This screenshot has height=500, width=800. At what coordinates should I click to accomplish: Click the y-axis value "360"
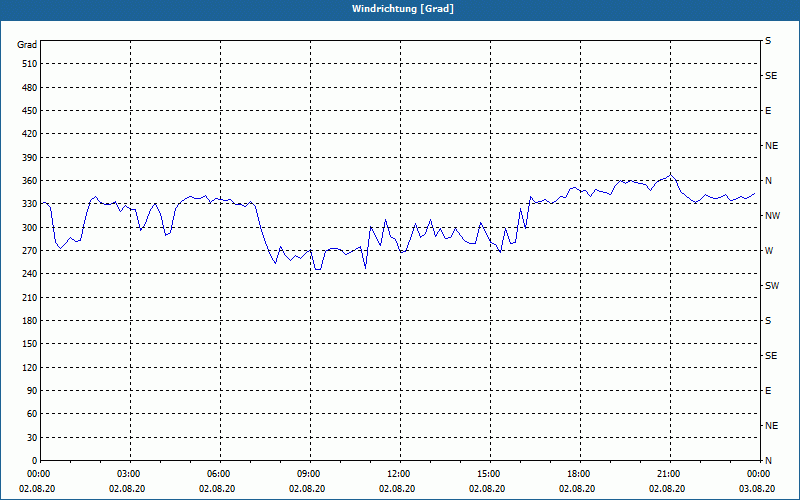[x=30, y=181]
